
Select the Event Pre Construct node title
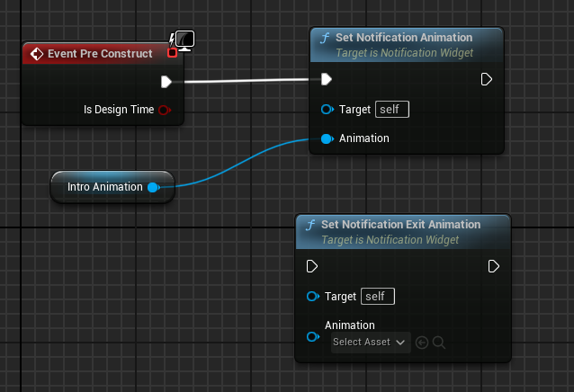[x=100, y=54]
